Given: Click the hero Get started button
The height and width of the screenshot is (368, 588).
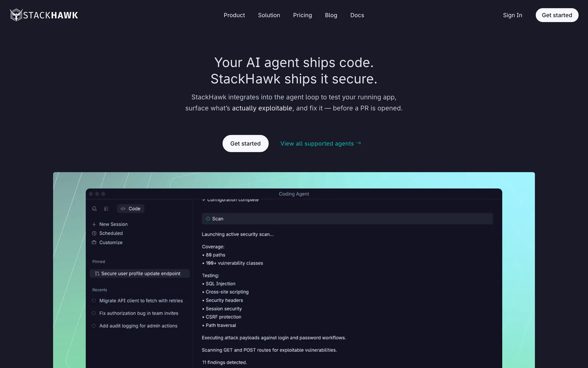Looking at the screenshot, I should (245, 144).
